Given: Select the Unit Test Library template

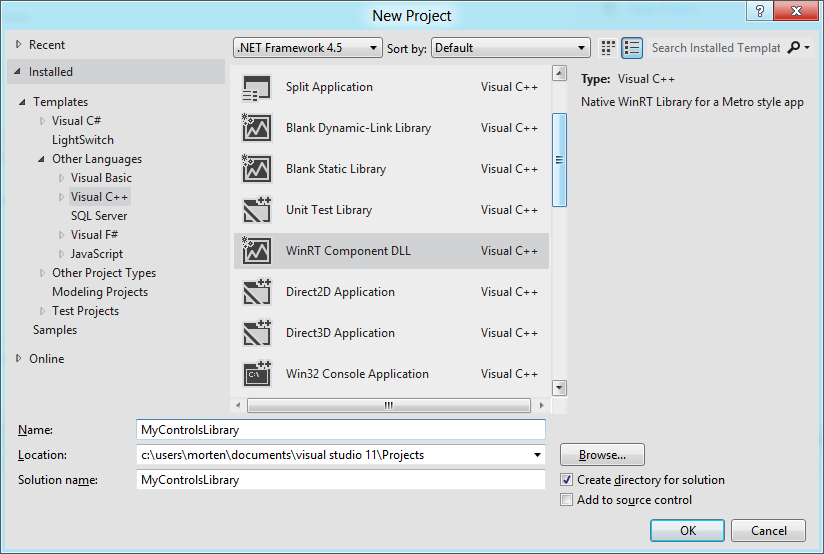Looking at the screenshot, I should tap(391, 210).
